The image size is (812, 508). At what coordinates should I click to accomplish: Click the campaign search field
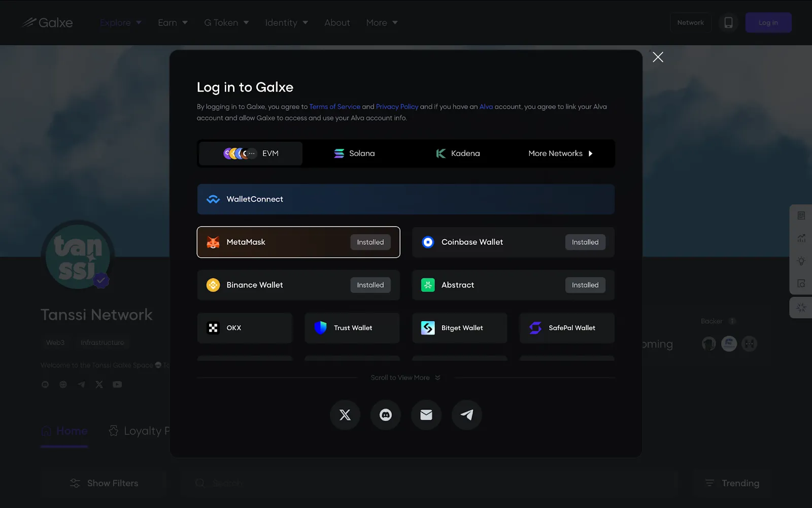point(429,483)
